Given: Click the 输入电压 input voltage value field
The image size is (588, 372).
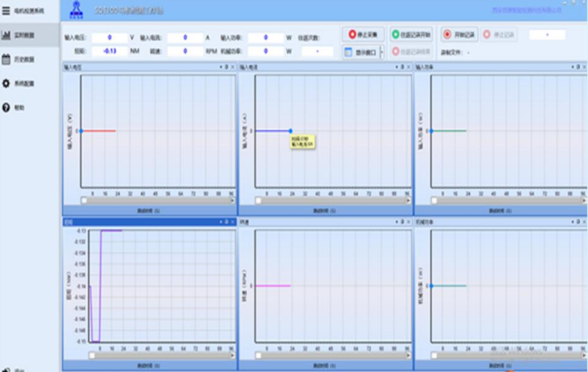Looking at the screenshot, I should point(109,38).
